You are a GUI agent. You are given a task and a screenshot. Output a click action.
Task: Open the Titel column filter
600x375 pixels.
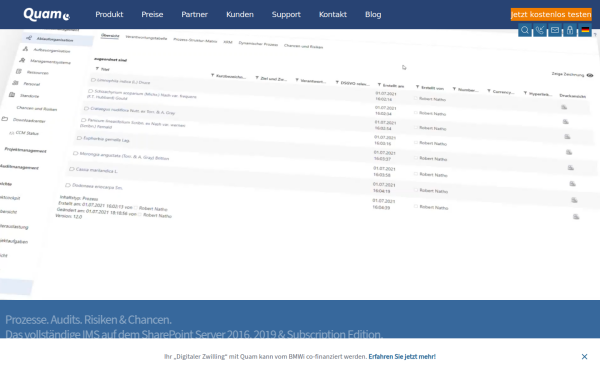pyautogui.click(x=97, y=68)
